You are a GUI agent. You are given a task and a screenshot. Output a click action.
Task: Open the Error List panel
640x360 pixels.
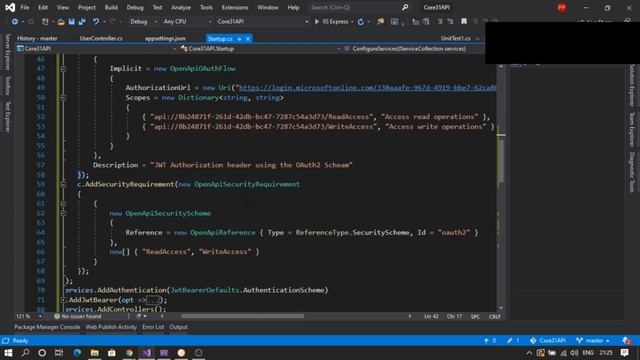tap(153, 327)
